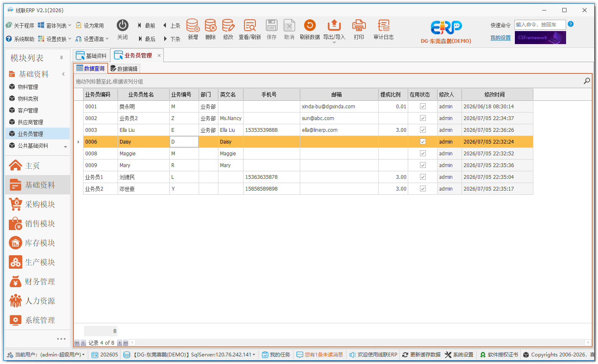Screen dimensions: 598x364
Task: Open the SqlServer connection dropdown
Action: pos(189,355)
